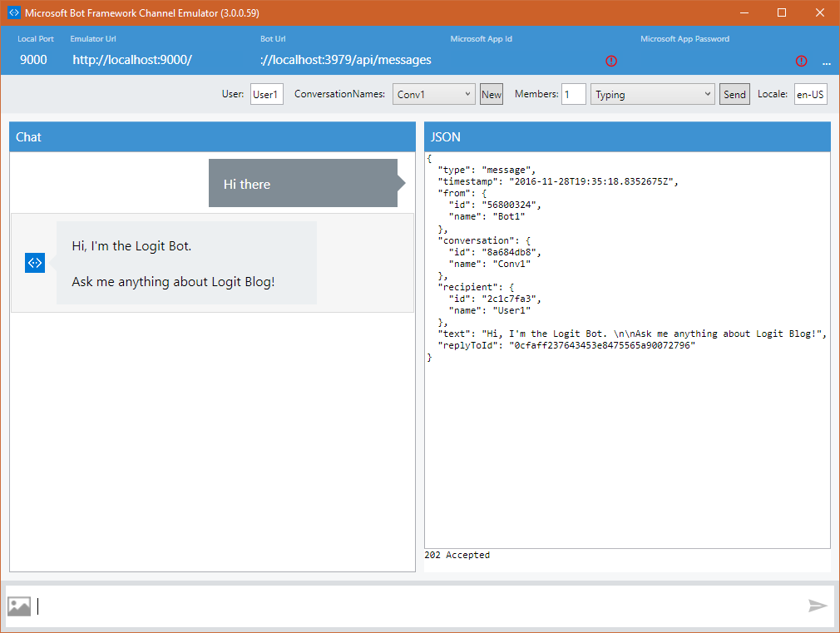
Task: Click the JSON id "56800324" line
Action: [495, 205]
